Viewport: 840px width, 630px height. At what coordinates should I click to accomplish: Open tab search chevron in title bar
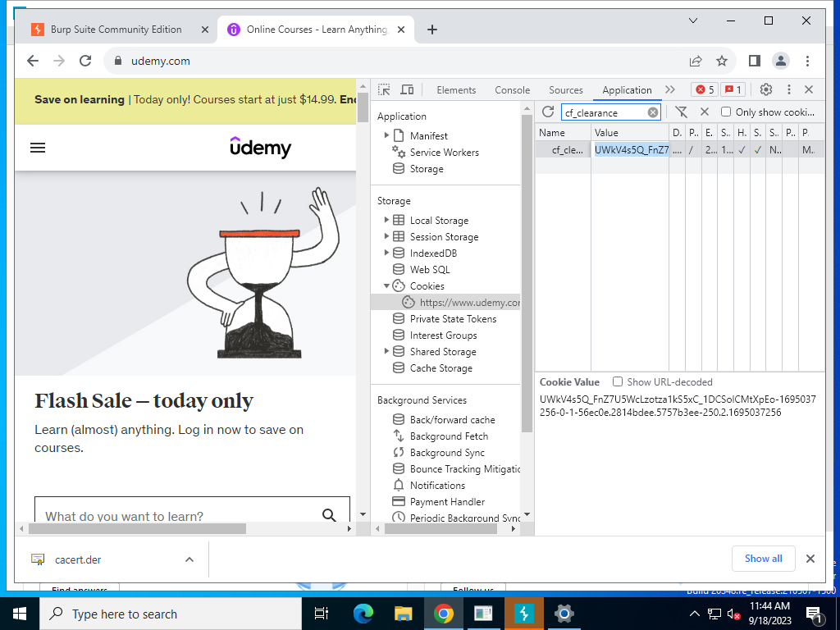692,21
